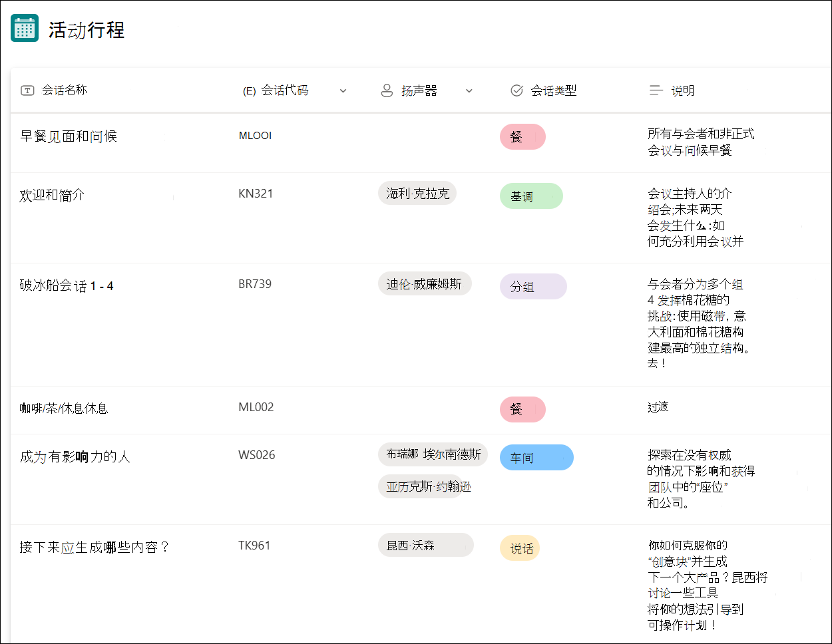
Task: Click the 过渡 description cell
Action: point(658,407)
